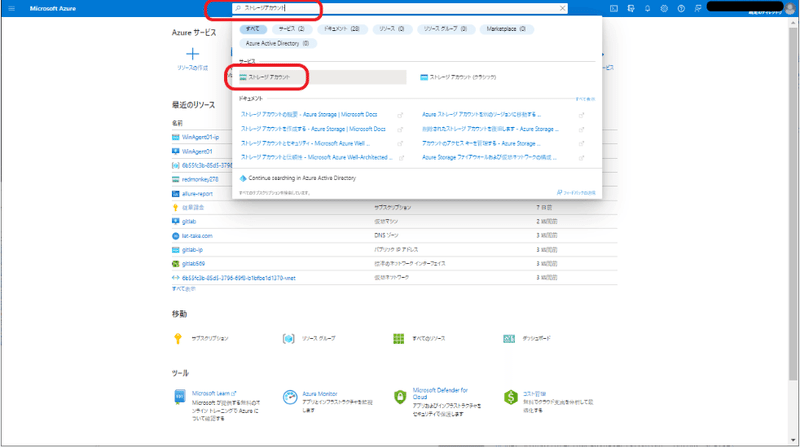Select the ドキュメント (28) filter chip
Viewport: 800px width, 448px height.
pyautogui.click(x=341, y=29)
